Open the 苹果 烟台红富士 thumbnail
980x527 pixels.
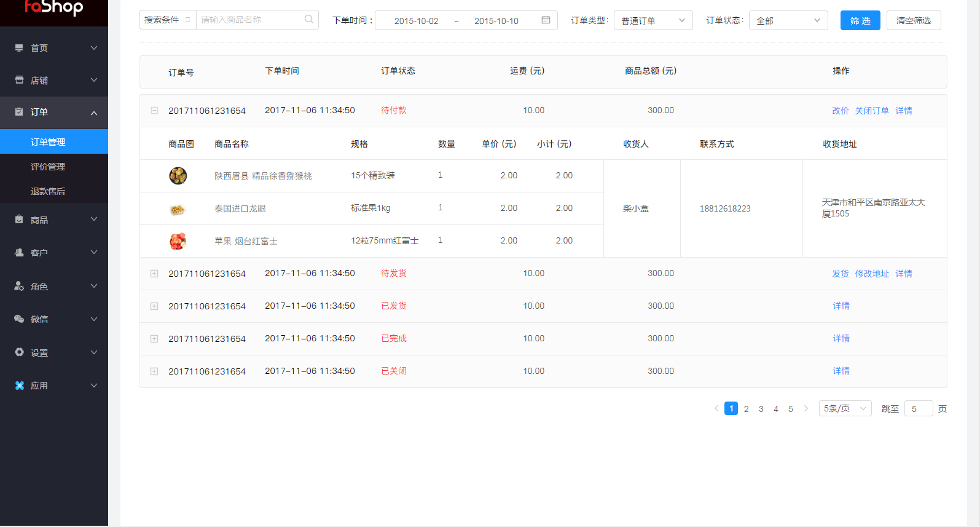178,241
